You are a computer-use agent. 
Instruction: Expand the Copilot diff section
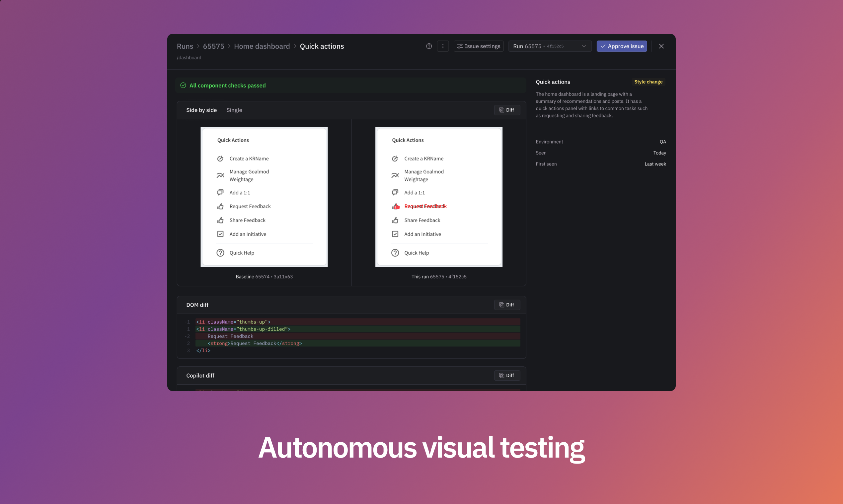point(200,376)
